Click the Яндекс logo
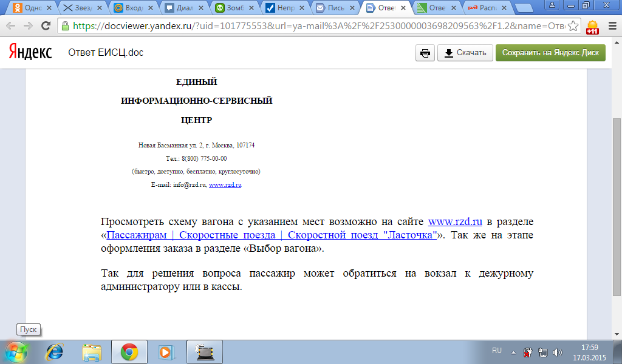Image resolution: width=622 pixels, height=364 pixels. 30,53
